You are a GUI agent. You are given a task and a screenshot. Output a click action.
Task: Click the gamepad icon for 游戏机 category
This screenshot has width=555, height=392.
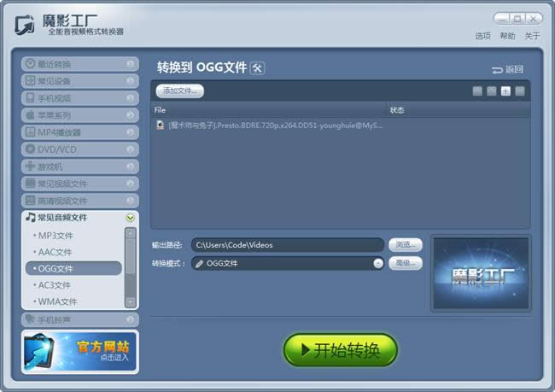31,167
